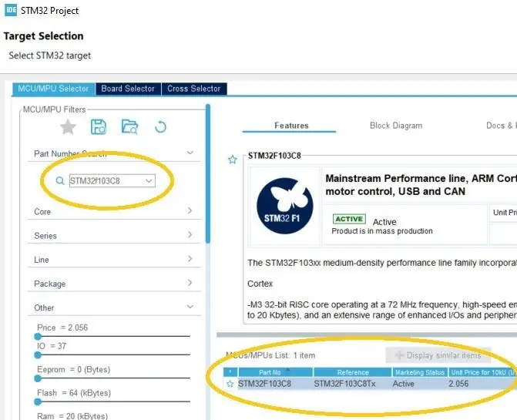517x420 pixels.
Task: Click the filters panel vertical scrollbar
Action: point(208,173)
